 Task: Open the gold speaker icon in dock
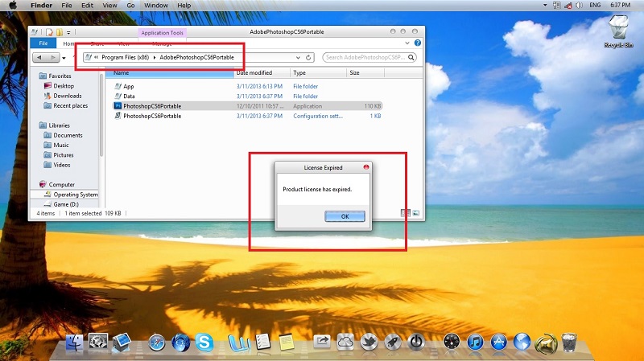tap(546, 343)
